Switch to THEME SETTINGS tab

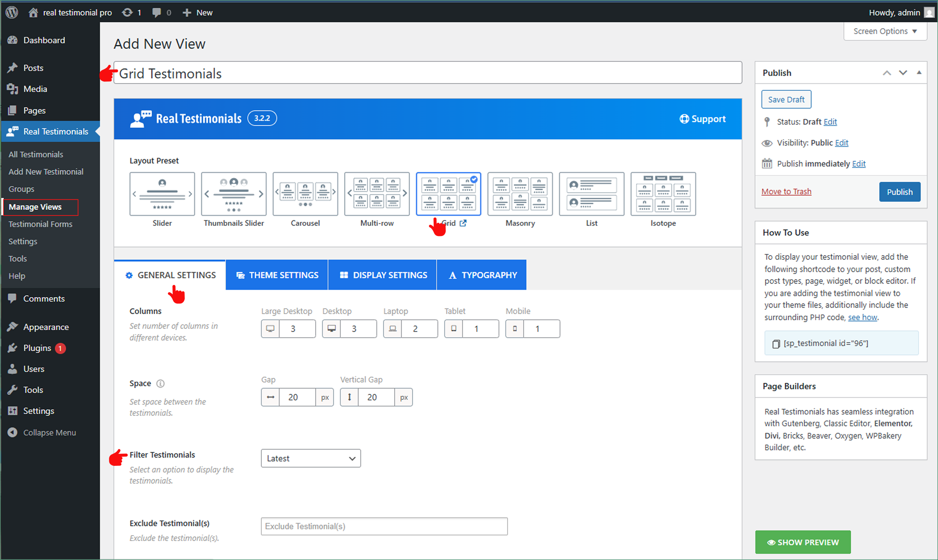(x=277, y=275)
